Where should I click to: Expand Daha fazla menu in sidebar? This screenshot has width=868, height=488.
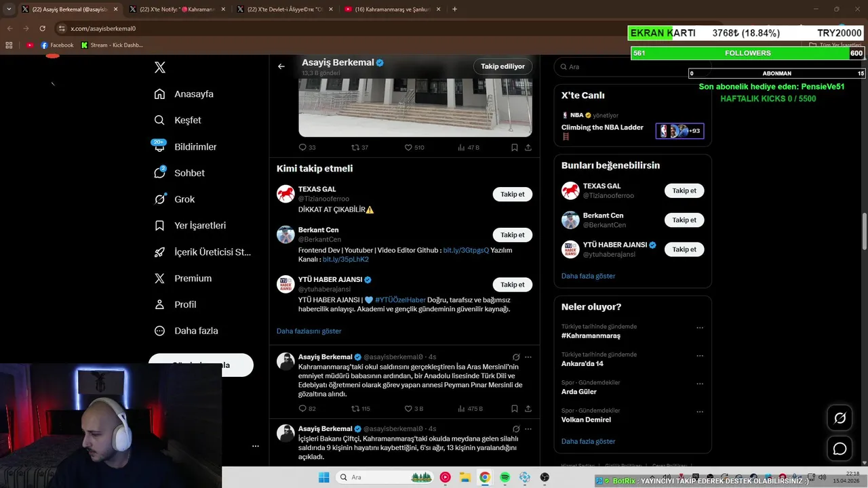pyautogui.click(x=186, y=331)
